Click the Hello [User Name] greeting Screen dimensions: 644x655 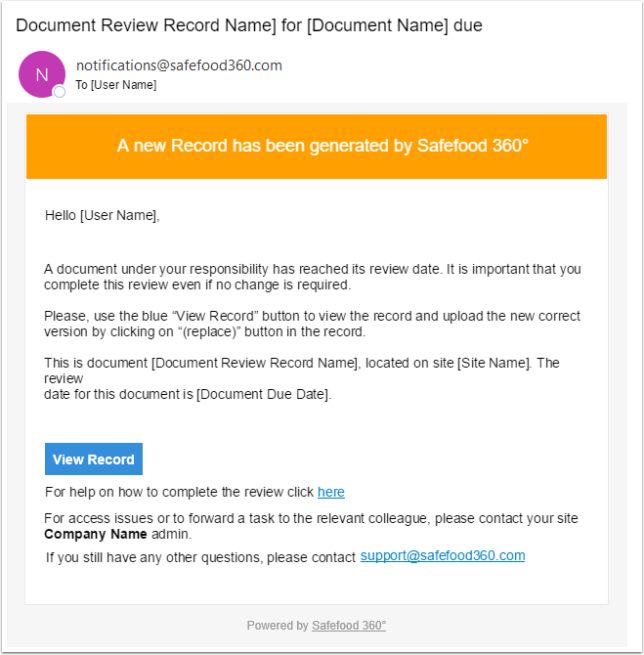tap(102, 215)
